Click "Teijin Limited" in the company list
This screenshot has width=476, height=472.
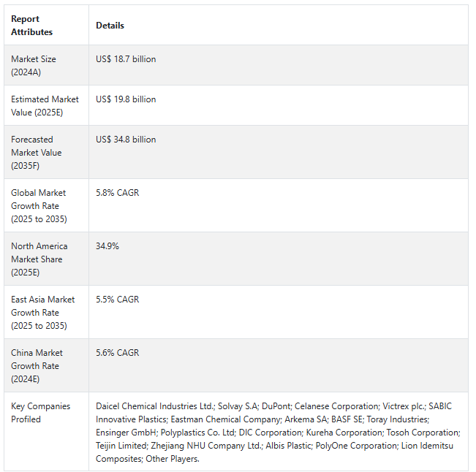121,446
